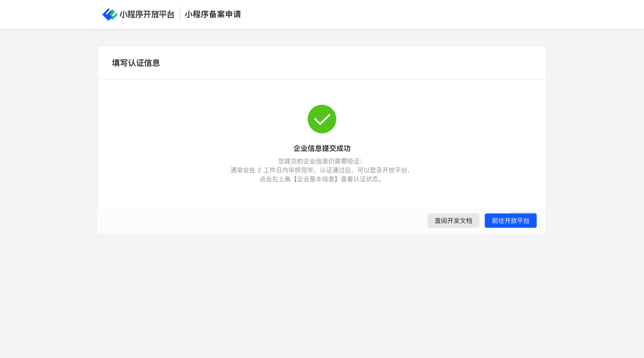Click the 小程序开放平台 brand name text
This screenshot has width=644, height=358.
(146, 14)
